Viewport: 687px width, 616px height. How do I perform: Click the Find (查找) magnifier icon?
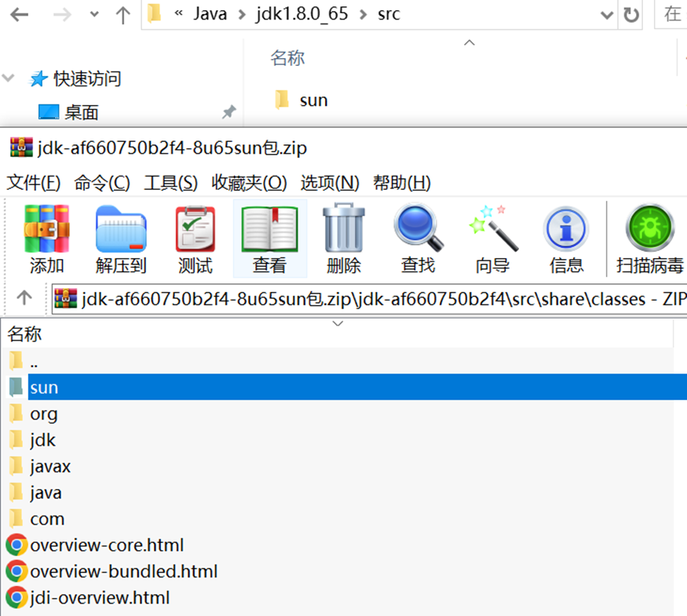pyautogui.click(x=418, y=228)
